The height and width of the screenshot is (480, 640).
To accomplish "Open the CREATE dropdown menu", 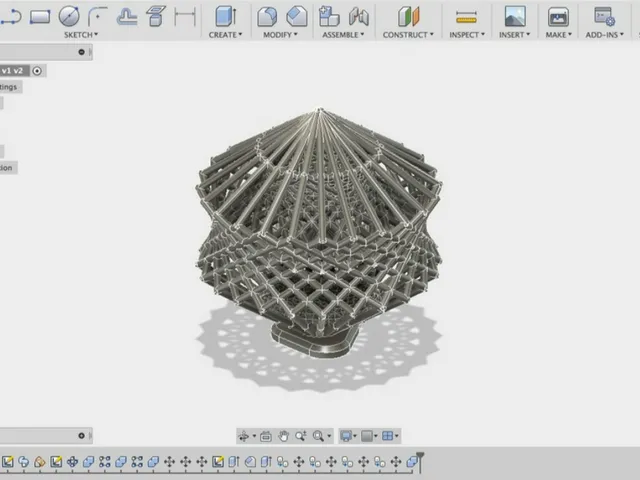I will pos(225,35).
